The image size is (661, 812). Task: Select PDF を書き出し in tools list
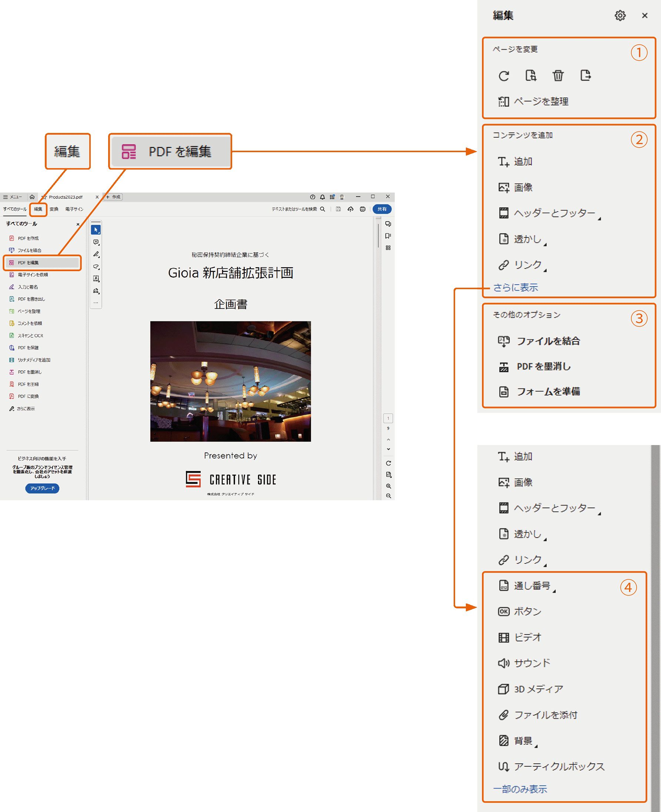27,299
